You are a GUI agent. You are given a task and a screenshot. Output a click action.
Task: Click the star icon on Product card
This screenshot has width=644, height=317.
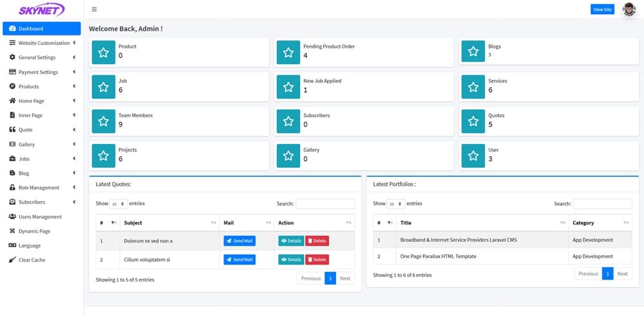click(x=104, y=52)
